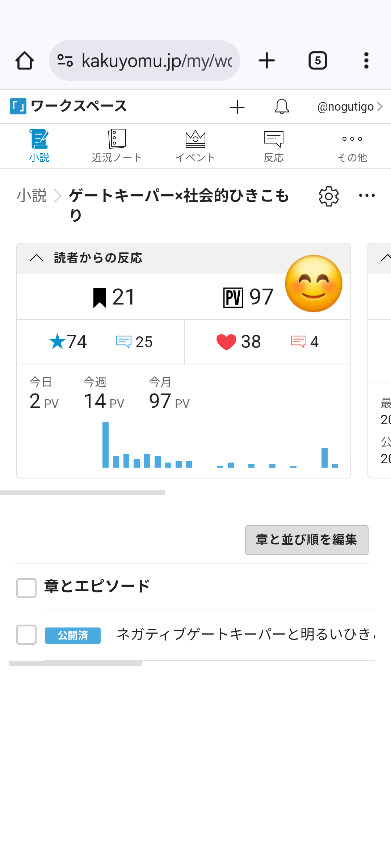Click the horizontal scrollbar under the stats cards
Screen dimensions: 391x868
pyautogui.click(x=83, y=492)
